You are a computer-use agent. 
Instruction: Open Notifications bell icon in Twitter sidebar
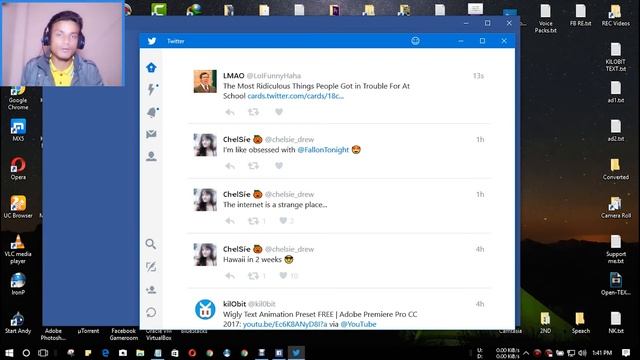click(x=151, y=112)
